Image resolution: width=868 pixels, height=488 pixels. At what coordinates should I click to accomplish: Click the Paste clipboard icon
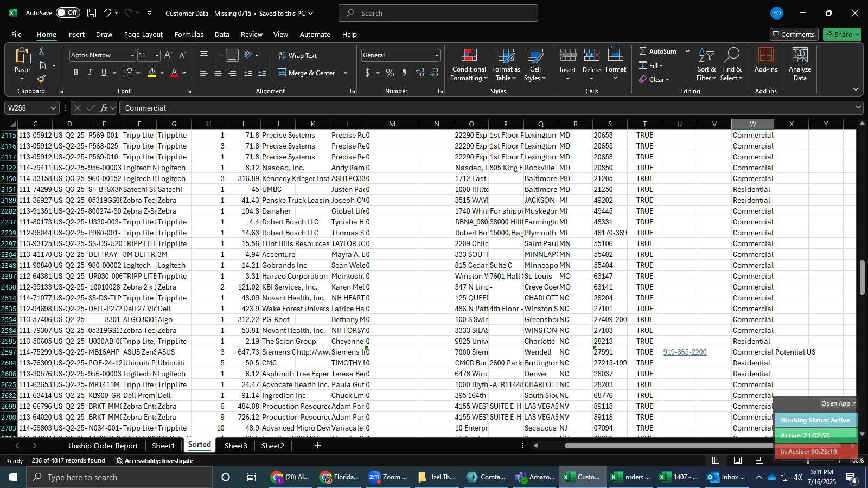(x=22, y=55)
